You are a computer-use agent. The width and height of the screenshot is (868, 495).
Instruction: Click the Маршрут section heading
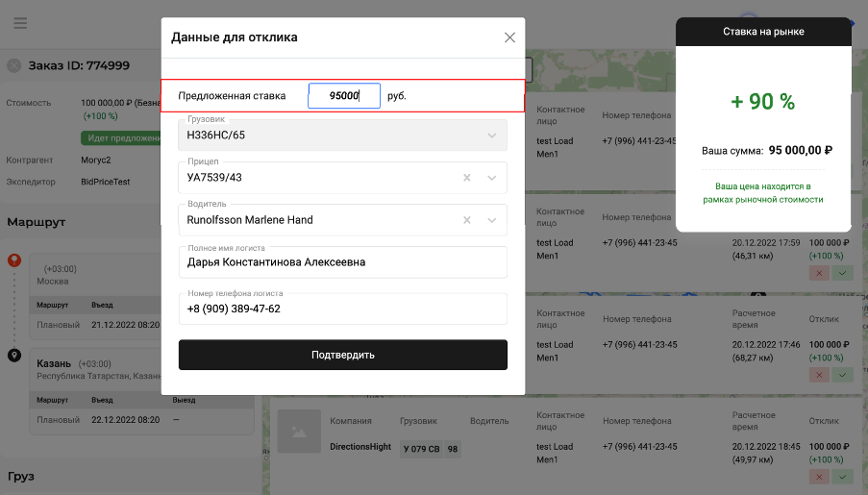pos(36,222)
